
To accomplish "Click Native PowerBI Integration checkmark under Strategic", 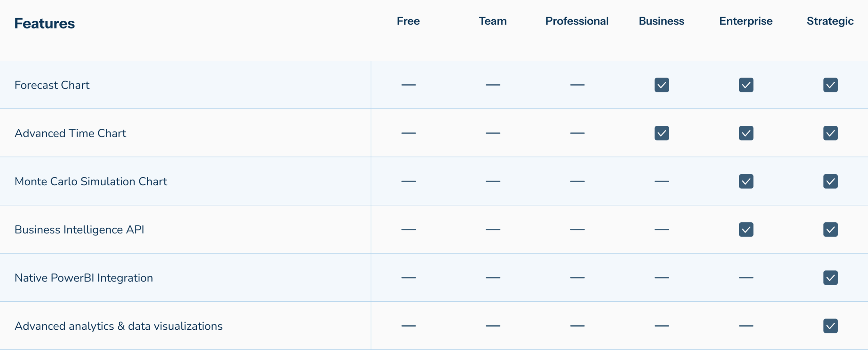I will pyautogui.click(x=830, y=277).
